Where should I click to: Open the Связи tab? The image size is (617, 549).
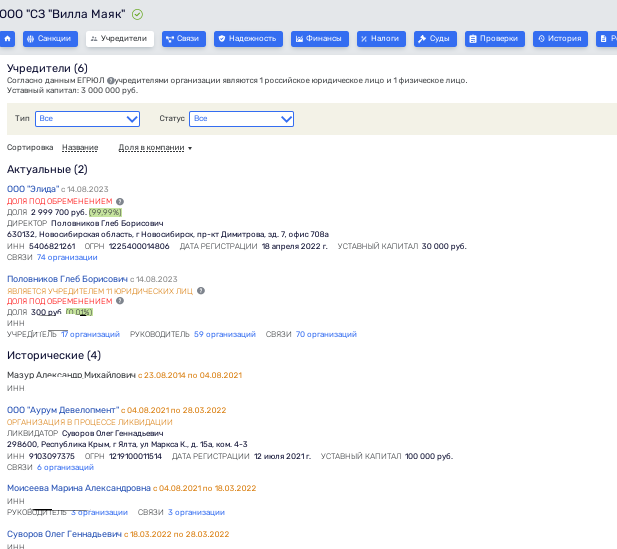click(x=184, y=39)
